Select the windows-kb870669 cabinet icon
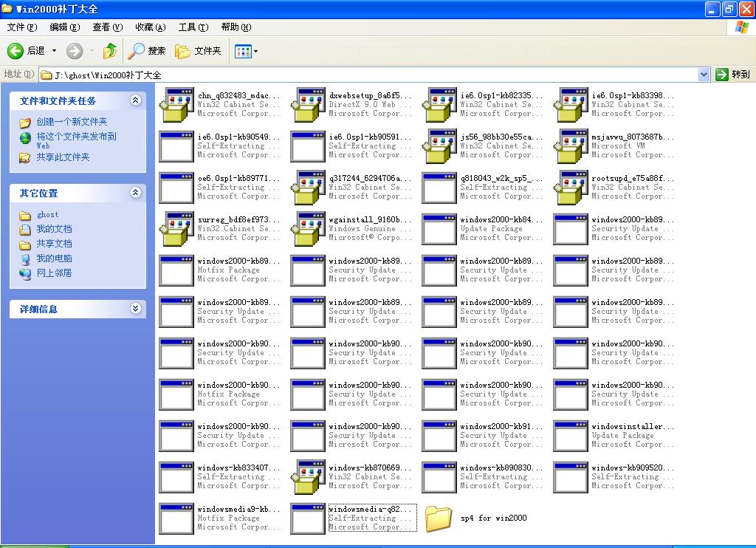The height and width of the screenshot is (548, 756). coord(308,477)
